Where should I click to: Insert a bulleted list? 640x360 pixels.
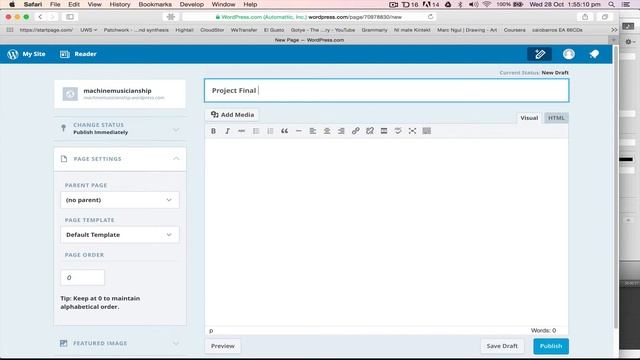(256, 131)
